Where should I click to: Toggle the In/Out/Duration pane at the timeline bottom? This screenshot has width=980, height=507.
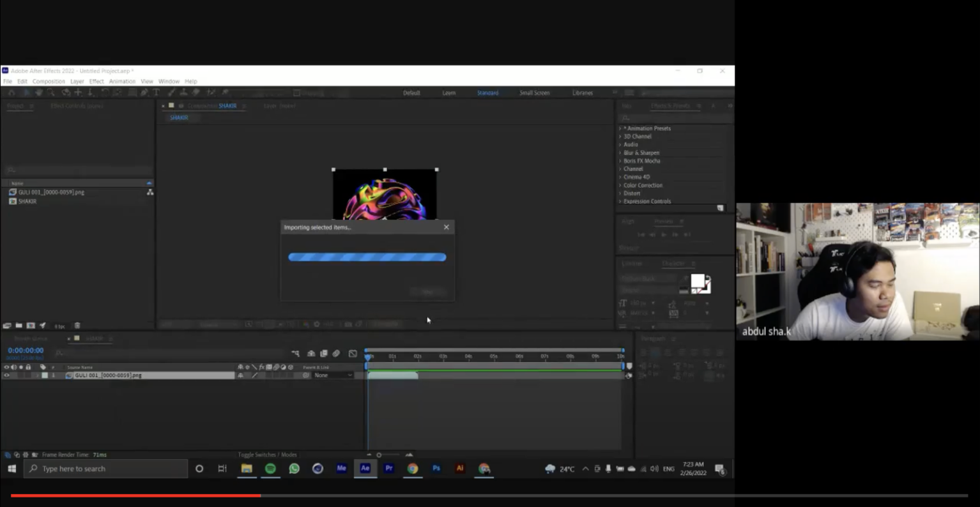26,455
